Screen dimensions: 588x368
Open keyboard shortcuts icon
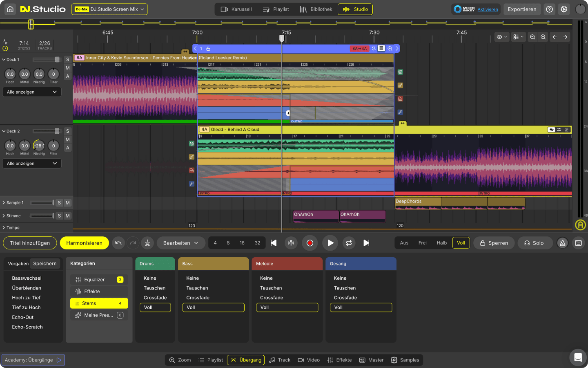[x=578, y=243]
